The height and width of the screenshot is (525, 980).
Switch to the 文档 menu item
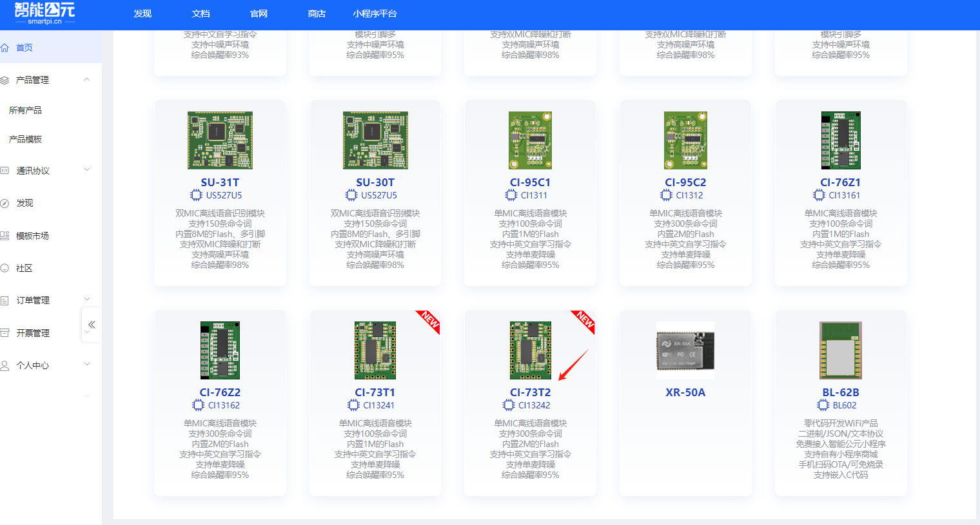(x=201, y=13)
